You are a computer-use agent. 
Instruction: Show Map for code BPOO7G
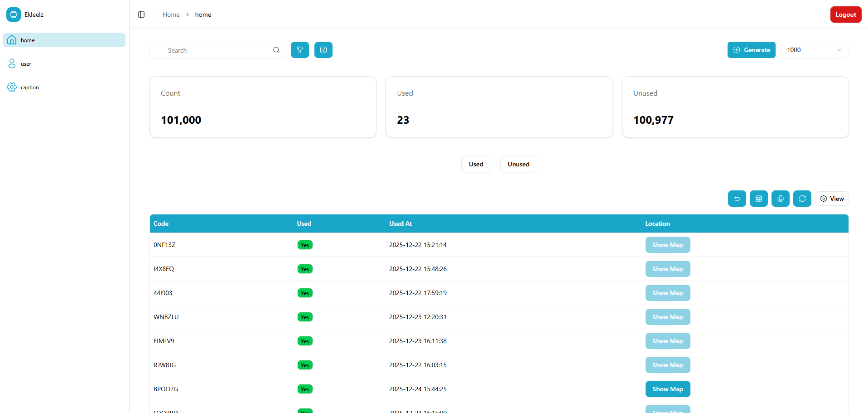tap(667, 389)
